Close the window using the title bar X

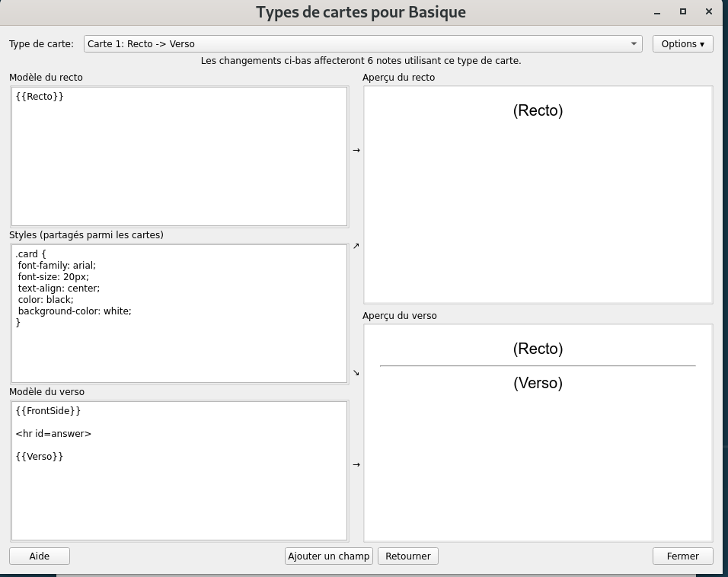[710, 11]
